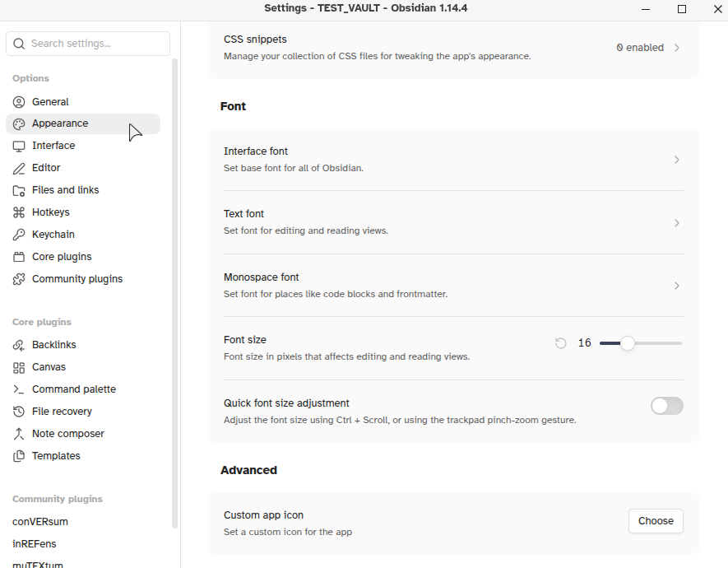
Task: Click the sidebar vertical scrollbar
Action: pos(174,294)
